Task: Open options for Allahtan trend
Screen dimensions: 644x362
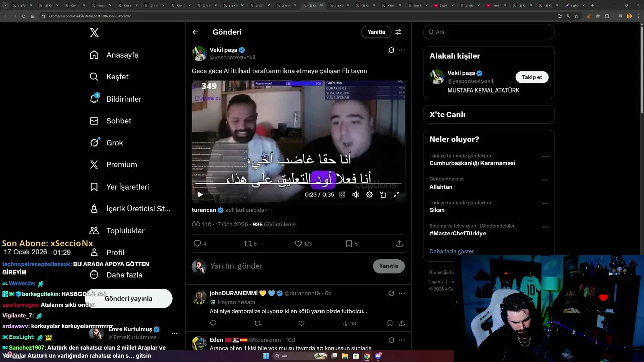Action: pos(545,180)
